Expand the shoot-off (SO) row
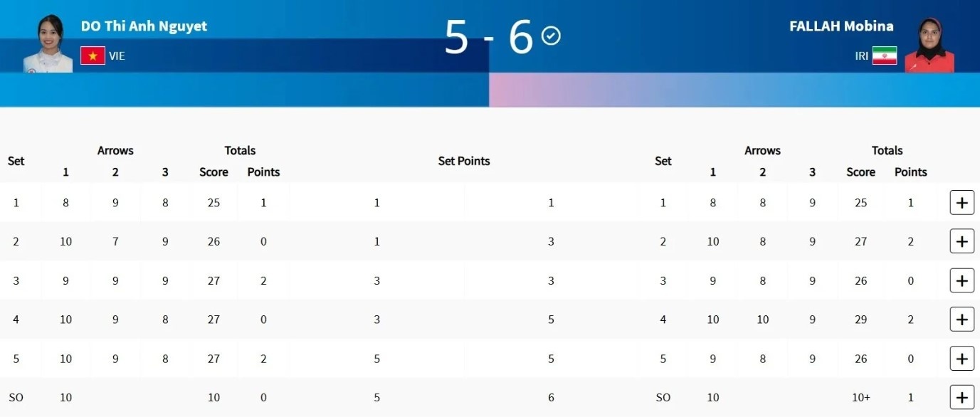The image size is (980, 417). [x=961, y=397]
